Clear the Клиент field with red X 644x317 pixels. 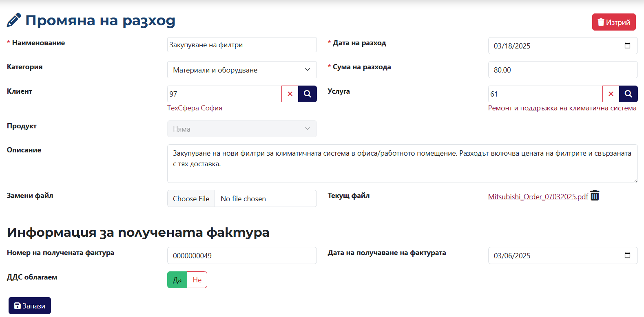(x=290, y=94)
